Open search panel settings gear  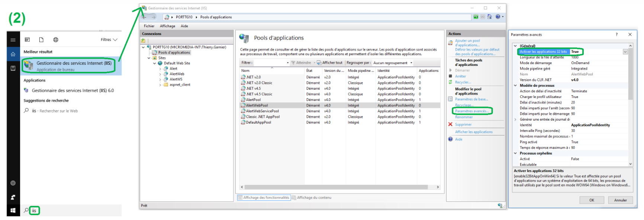[13, 183]
